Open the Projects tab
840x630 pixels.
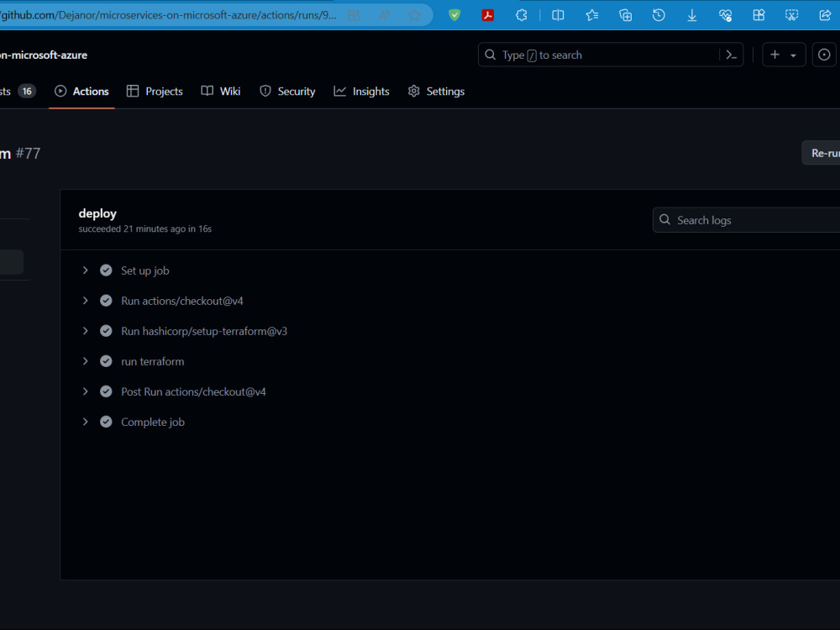coord(155,92)
